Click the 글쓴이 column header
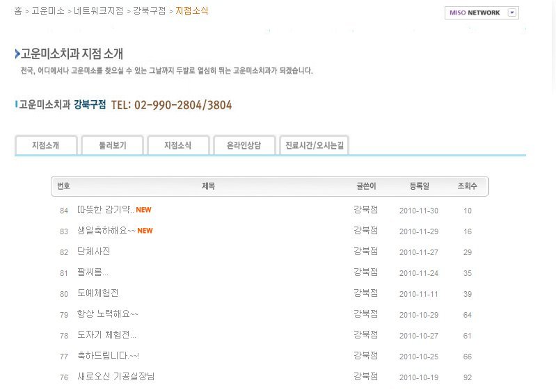Image resolution: width=556 pixels, height=392 pixels. point(366,186)
